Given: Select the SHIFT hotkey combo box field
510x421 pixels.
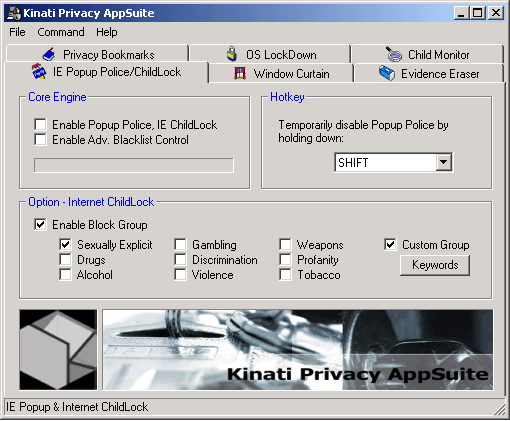Looking at the screenshot, I should click(x=393, y=162).
